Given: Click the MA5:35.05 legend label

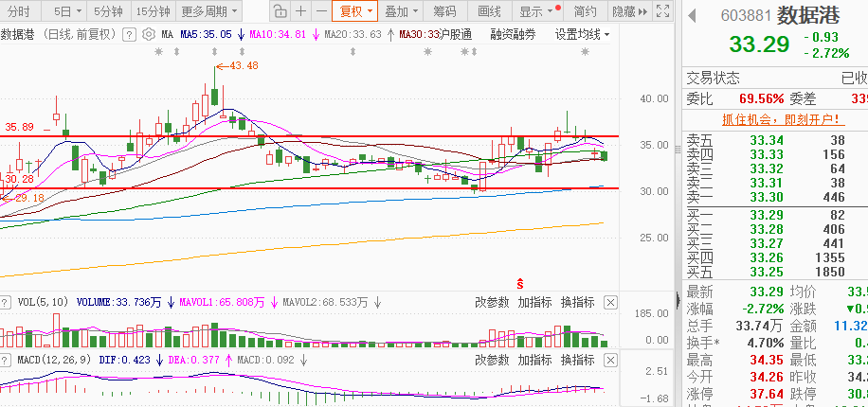Looking at the screenshot, I should pyautogui.click(x=206, y=35).
